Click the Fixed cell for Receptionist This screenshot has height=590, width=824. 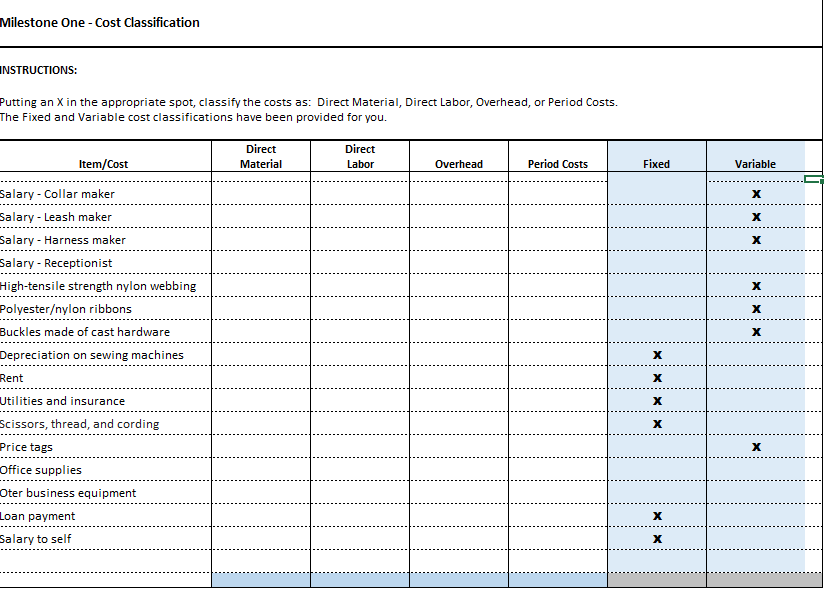pyautogui.click(x=657, y=263)
